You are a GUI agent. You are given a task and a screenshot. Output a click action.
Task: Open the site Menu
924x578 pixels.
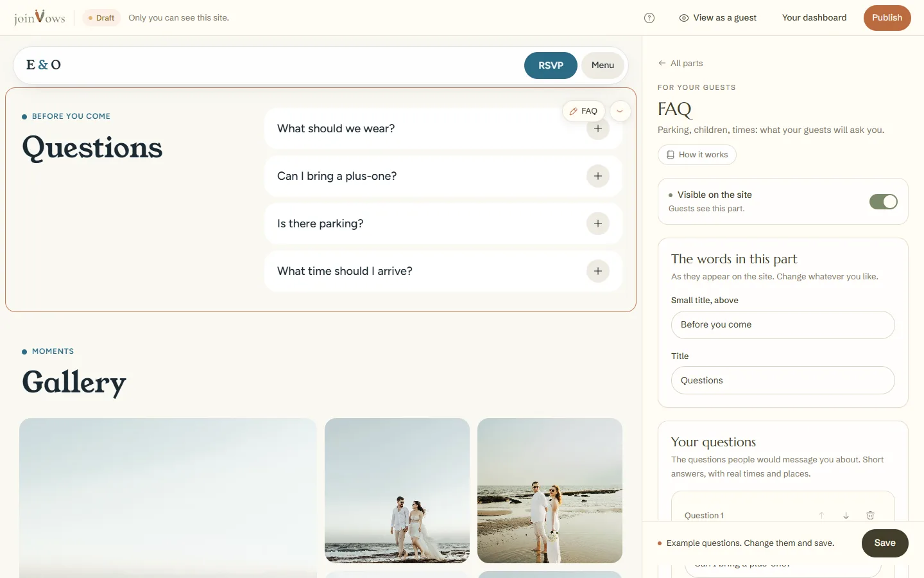(603, 66)
